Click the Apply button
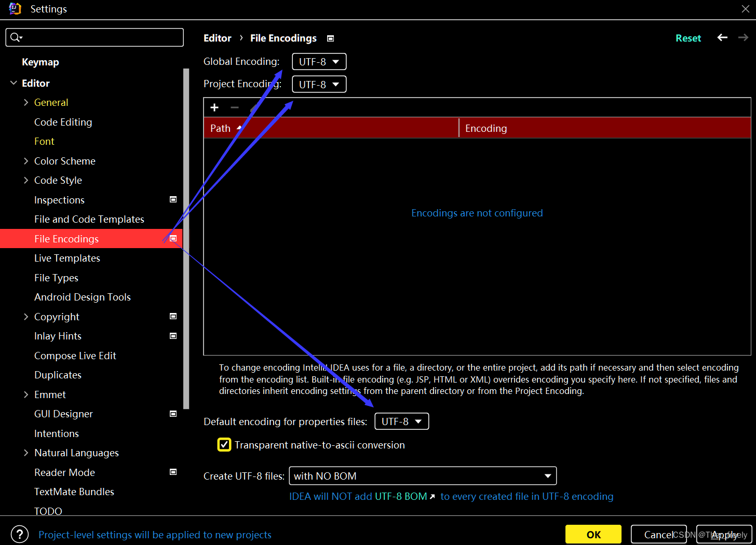The width and height of the screenshot is (756, 545). (724, 534)
